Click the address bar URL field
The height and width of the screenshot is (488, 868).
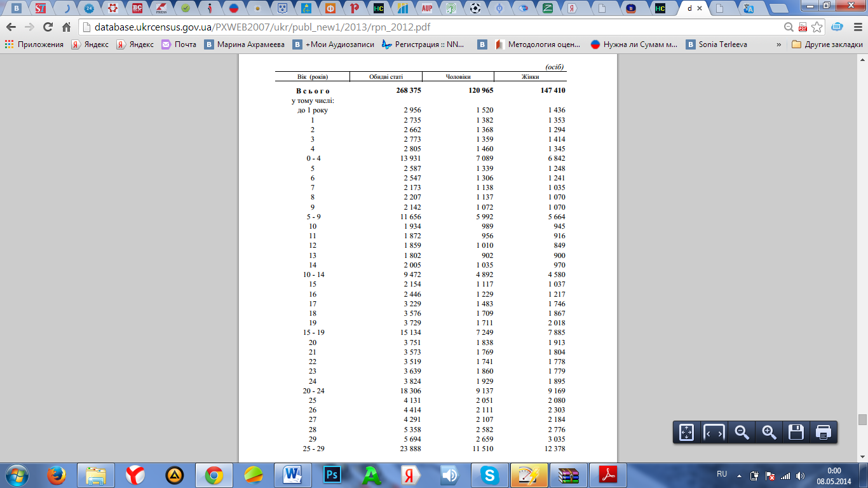click(x=432, y=27)
